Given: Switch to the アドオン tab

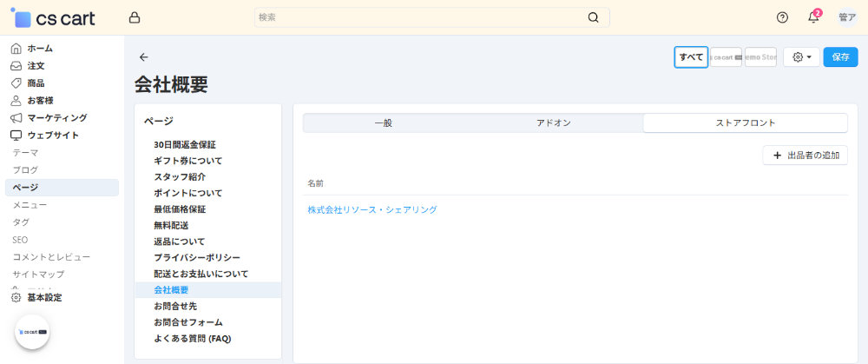Looking at the screenshot, I should coord(554,123).
